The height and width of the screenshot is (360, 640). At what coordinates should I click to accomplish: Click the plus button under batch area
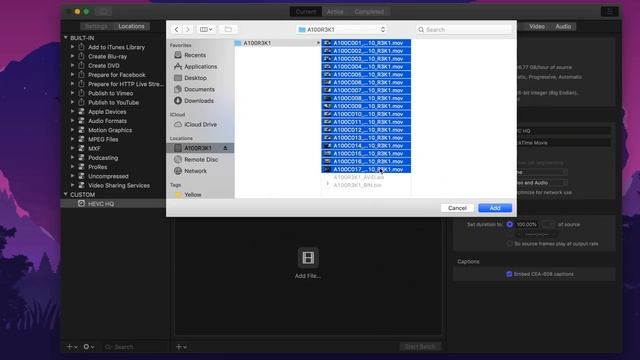(181, 347)
